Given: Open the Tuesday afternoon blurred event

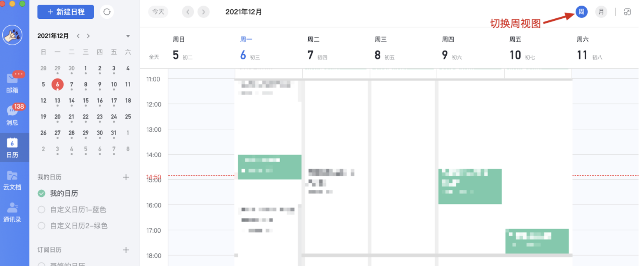Looking at the screenshot, I should point(331,181).
